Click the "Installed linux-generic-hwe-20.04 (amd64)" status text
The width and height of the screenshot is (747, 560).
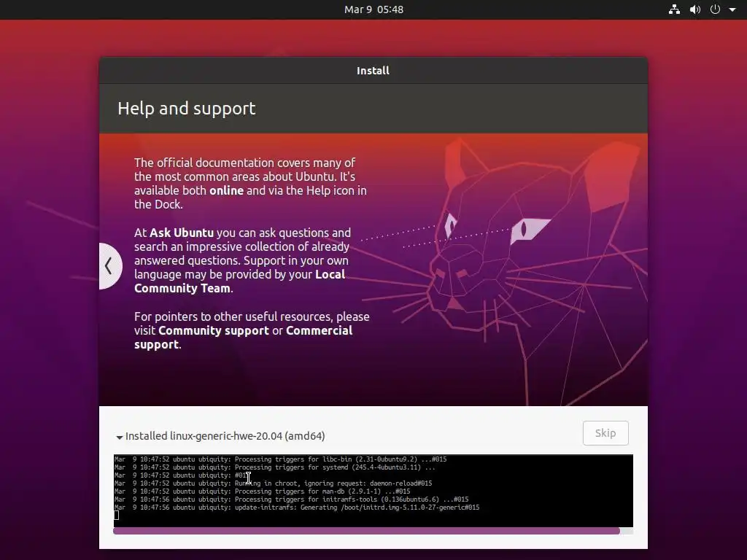225,436
